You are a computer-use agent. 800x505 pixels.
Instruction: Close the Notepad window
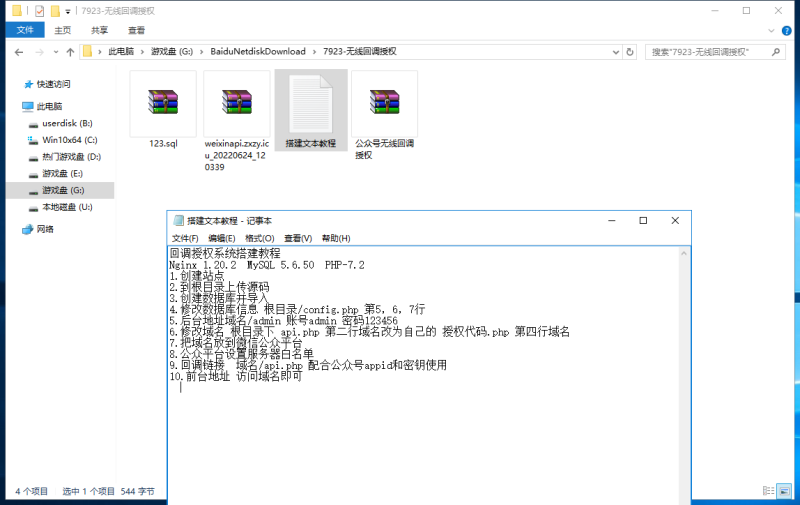point(675,220)
